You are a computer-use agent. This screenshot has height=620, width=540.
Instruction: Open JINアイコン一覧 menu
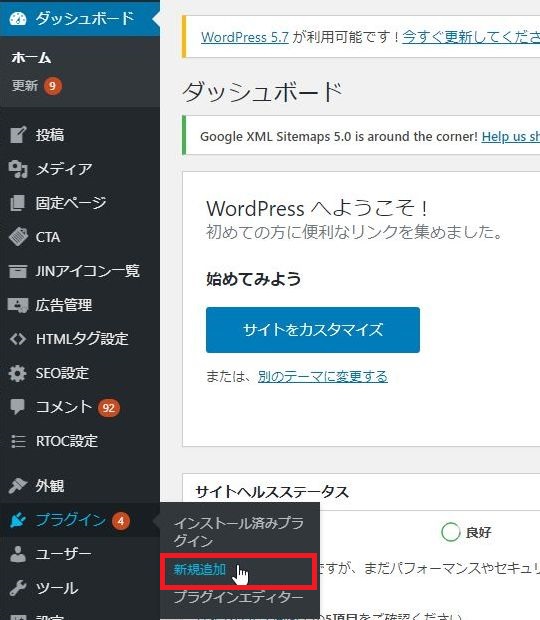click(x=80, y=271)
